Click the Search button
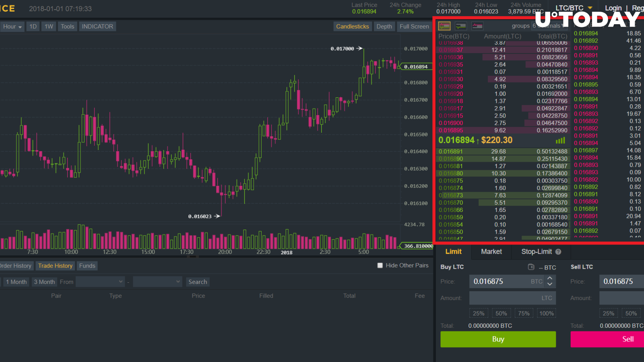 point(198,282)
